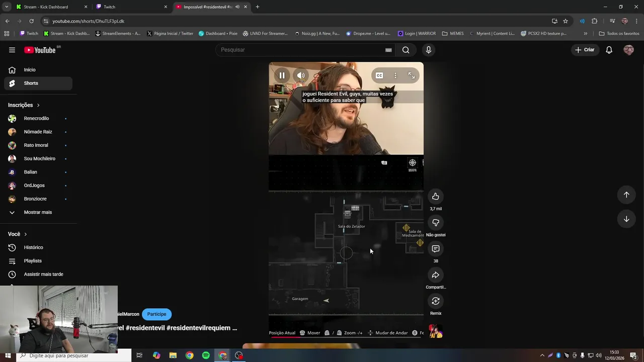The width and height of the screenshot is (644, 362).
Task: Like this Short
Action: point(436,197)
